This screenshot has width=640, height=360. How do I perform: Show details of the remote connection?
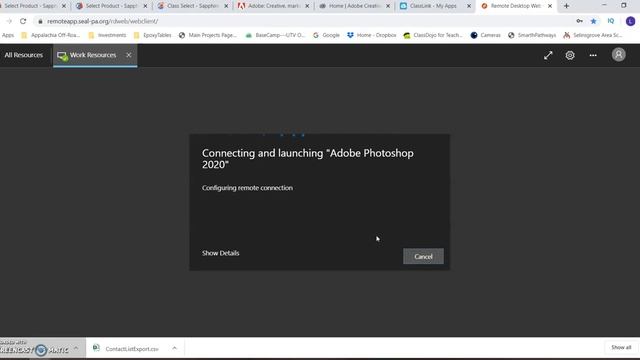pyautogui.click(x=220, y=253)
